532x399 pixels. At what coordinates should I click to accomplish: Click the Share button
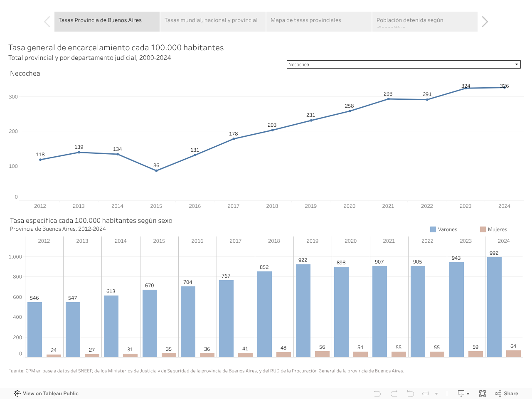[506, 394]
